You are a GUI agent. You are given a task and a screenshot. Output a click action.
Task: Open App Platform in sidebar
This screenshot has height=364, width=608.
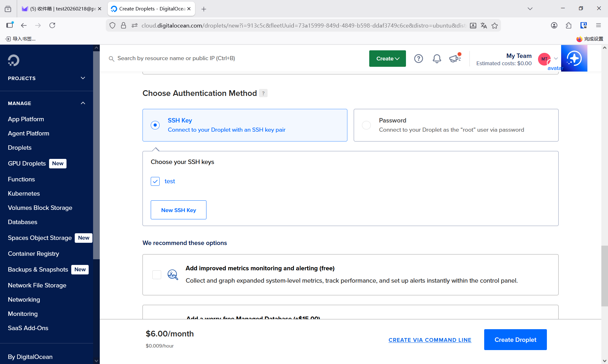[26, 119]
